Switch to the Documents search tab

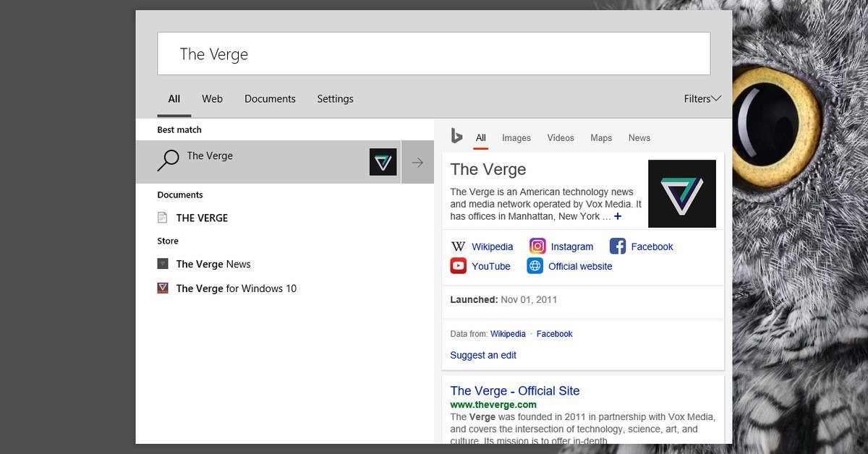pos(270,98)
